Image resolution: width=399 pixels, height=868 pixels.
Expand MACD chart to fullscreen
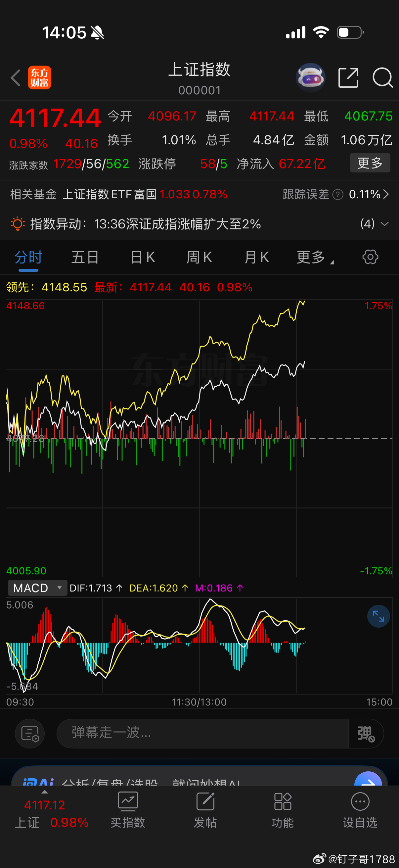[378, 616]
